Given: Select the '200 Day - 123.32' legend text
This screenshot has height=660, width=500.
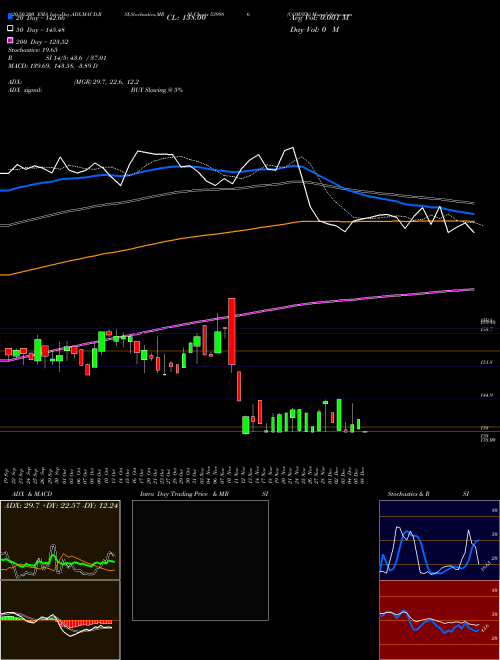Looking at the screenshot, I should click(42, 42).
